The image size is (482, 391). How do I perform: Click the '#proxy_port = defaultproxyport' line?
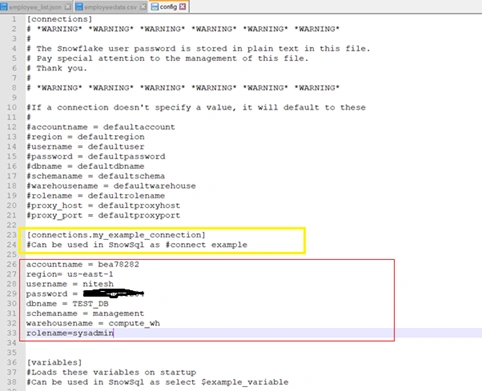(103, 215)
